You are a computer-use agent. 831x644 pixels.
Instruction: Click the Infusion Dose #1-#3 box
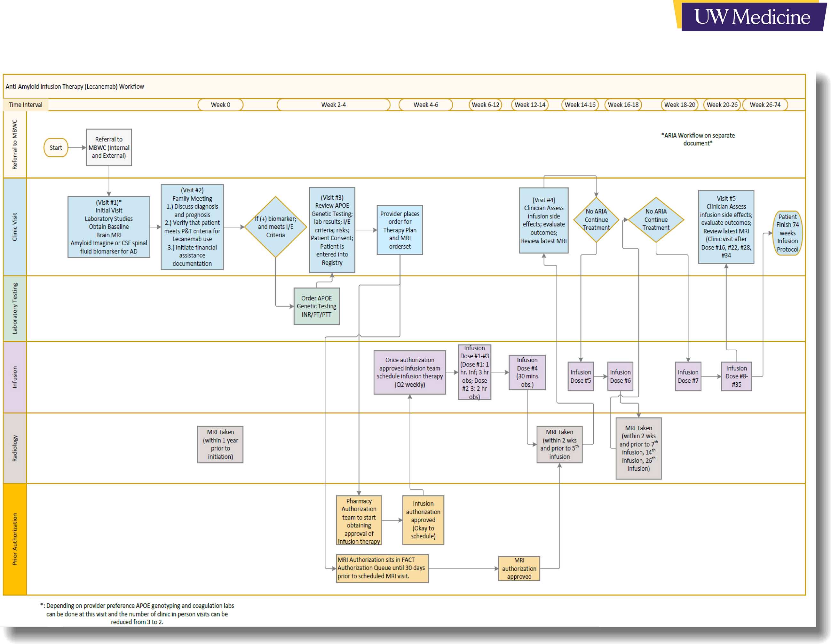pyautogui.click(x=474, y=372)
